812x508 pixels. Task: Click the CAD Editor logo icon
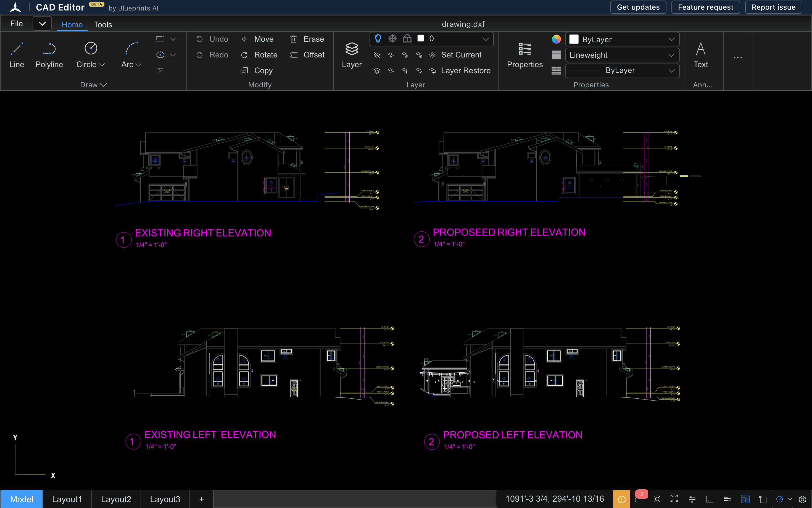click(15, 7)
